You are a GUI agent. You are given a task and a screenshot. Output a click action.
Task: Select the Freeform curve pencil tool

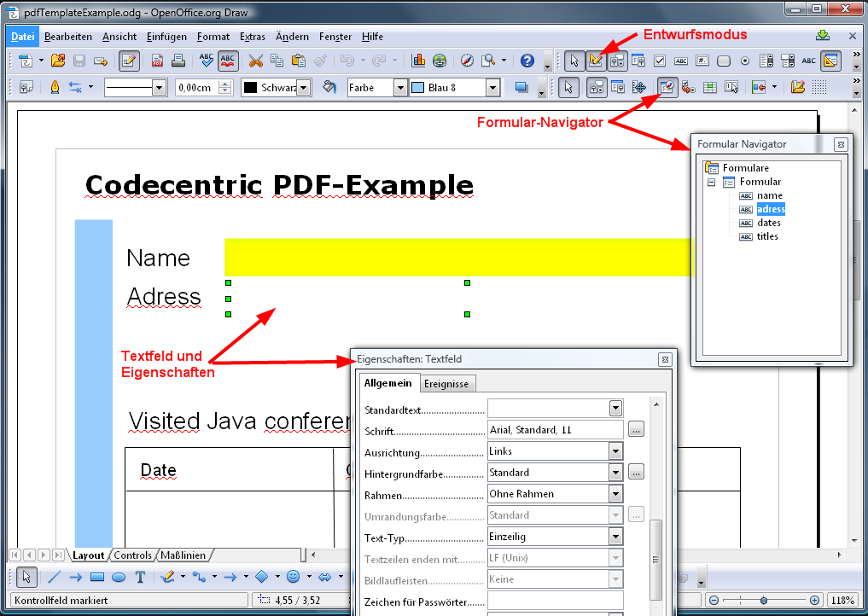pyautogui.click(x=167, y=578)
